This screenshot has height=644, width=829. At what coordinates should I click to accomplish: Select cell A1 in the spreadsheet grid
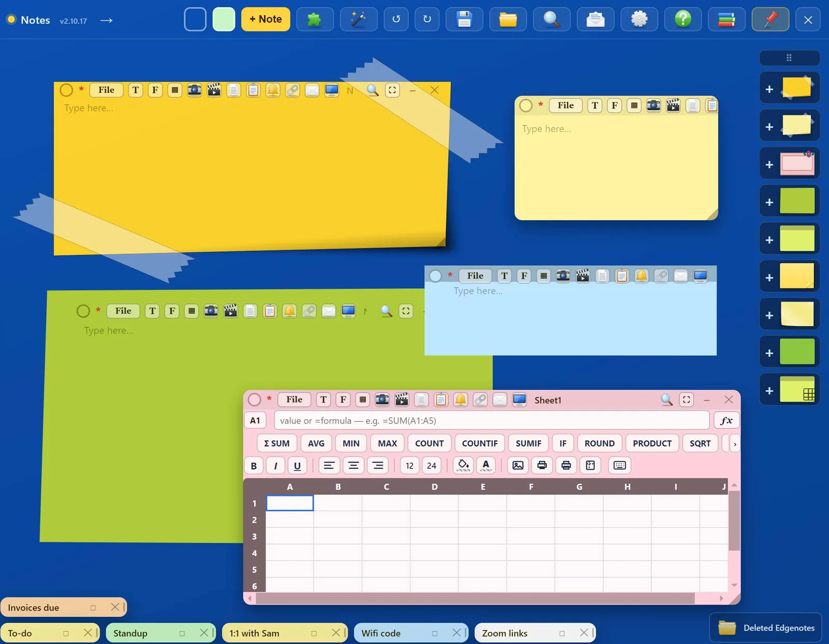[290, 503]
